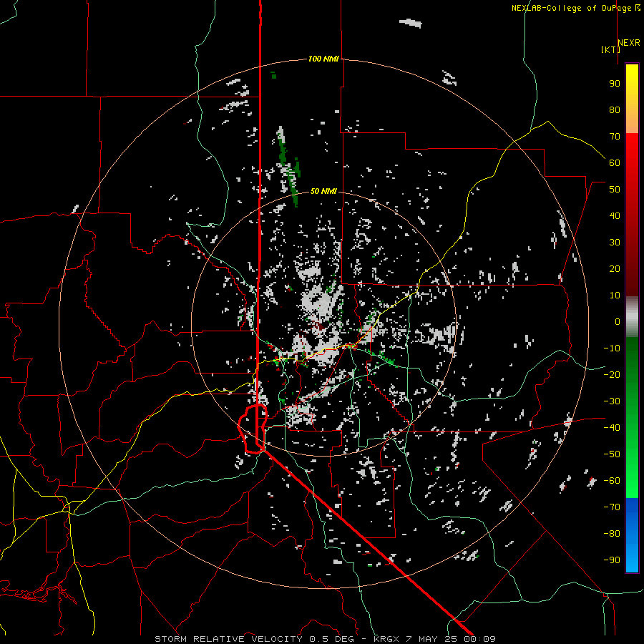This screenshot has width=644, height=644.
Task: Click the gray zero-velocity segment of color bar
Action: [632, 317]
